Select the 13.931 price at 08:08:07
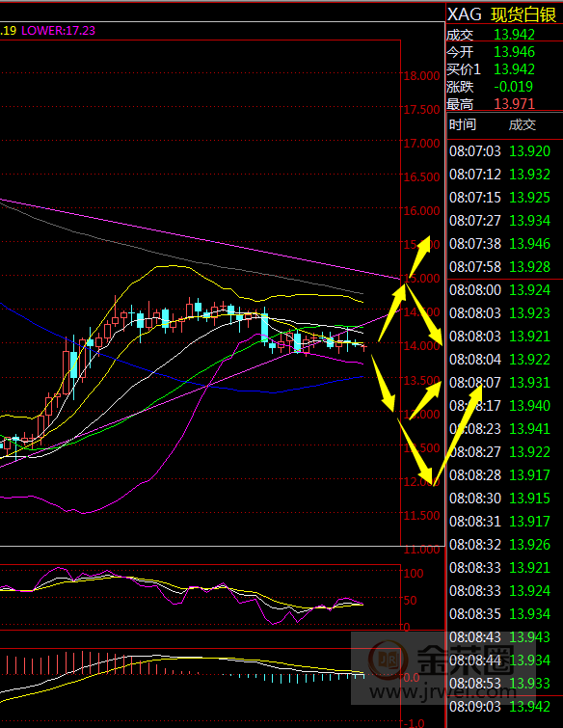The height and width of the screenshot is (728, 563). (529, 383)
